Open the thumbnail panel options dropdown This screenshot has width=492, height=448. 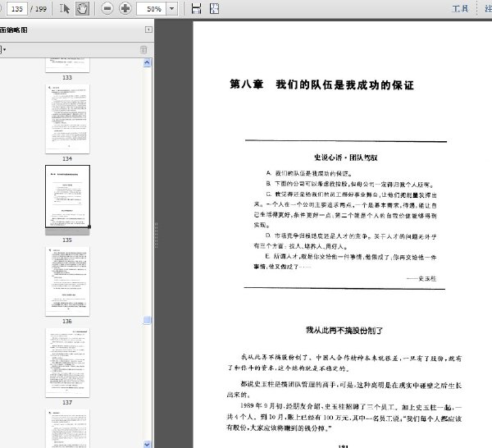tap(2, 49)
